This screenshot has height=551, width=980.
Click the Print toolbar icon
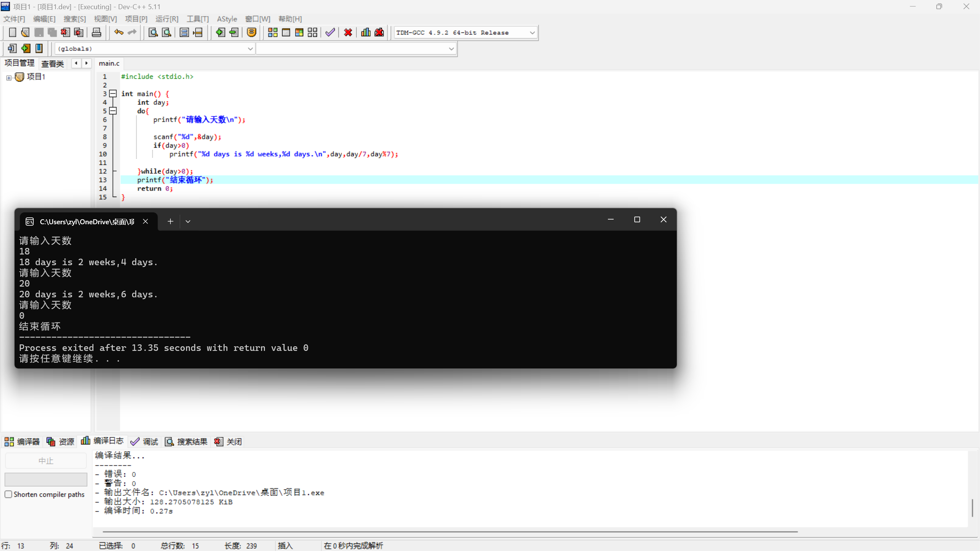tap(96, 33)
